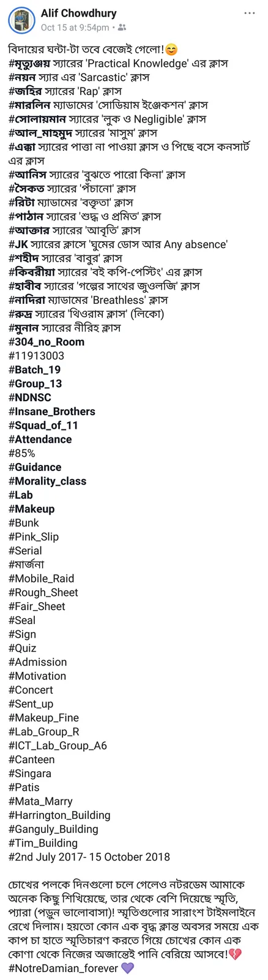Tap the #Attendance hashtag
Screen dimensions: 268x980
pyautogui.click(x=40, y=439)
